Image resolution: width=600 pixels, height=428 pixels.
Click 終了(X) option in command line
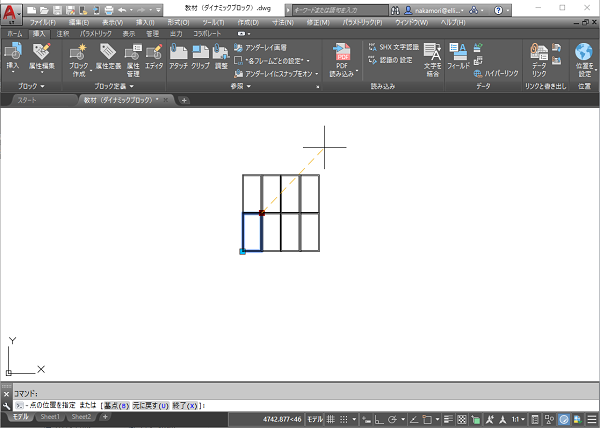[x=185, y=405]
